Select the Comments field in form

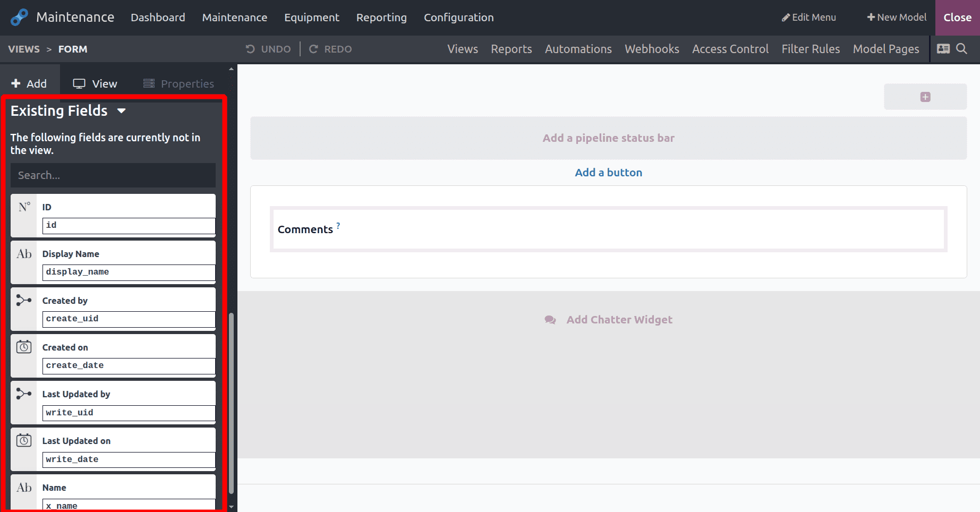point(609,229)
